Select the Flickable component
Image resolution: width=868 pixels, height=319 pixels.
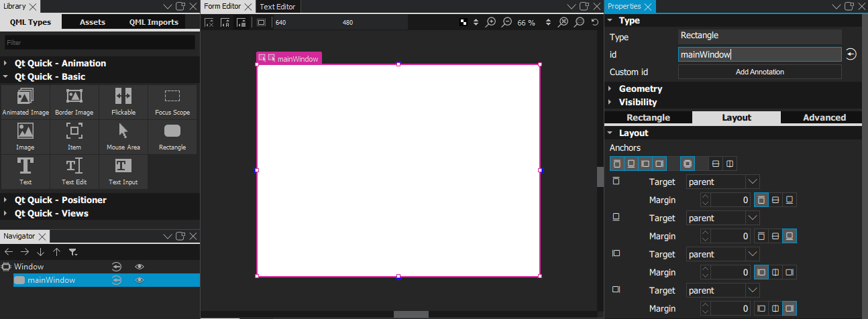(123, 102)
